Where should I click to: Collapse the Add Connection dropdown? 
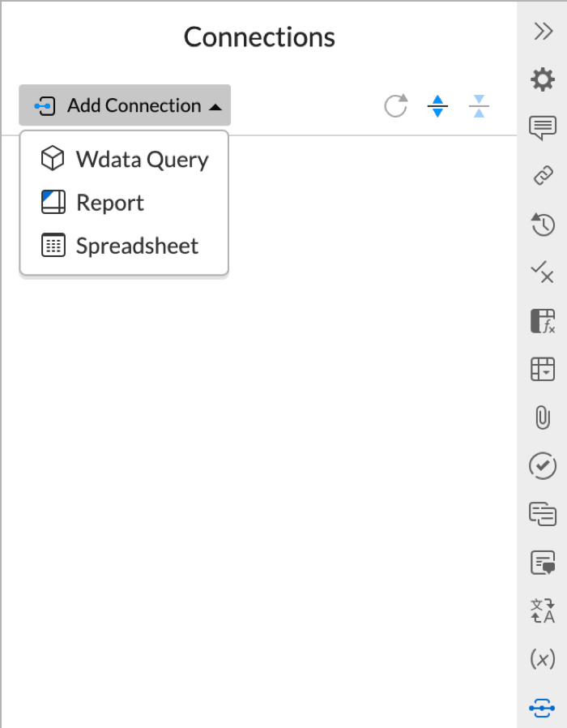pos(124,105)
